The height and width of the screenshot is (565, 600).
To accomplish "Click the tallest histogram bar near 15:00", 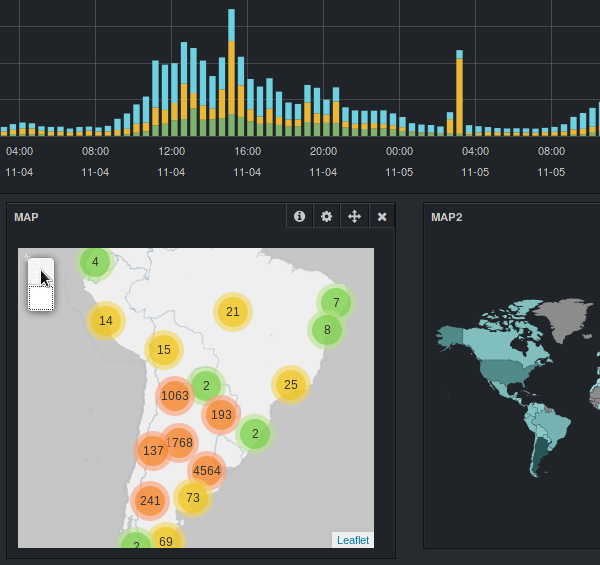I will click(232, 72).
